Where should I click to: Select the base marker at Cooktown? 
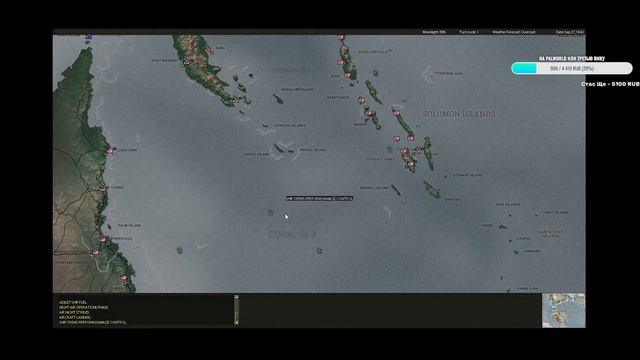(110, 151)
